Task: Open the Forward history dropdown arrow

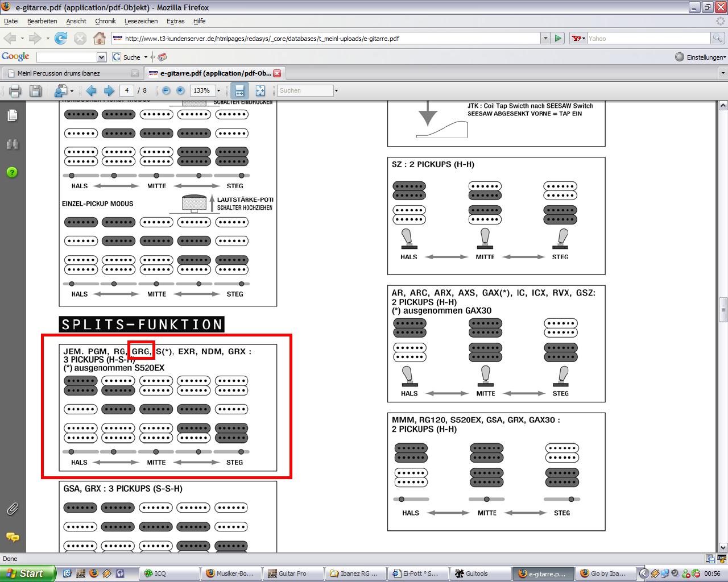Action: [48, 39]
